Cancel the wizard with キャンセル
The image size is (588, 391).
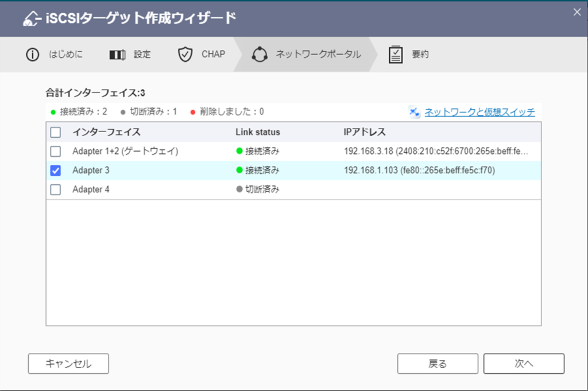68,363
